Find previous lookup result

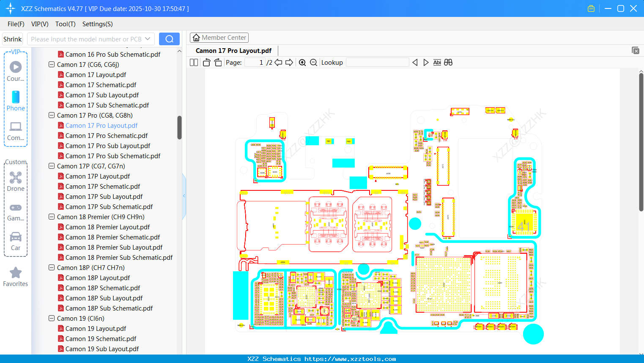click(x=415, y=63)
